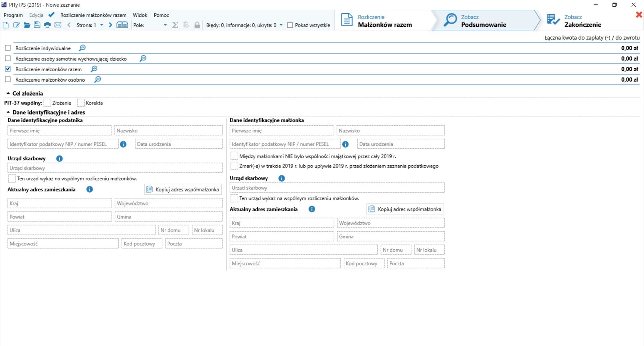The height and width of the screenshot is (346, 644).
Task: Click spouse Nazwisko field
Action: [391, 130]
